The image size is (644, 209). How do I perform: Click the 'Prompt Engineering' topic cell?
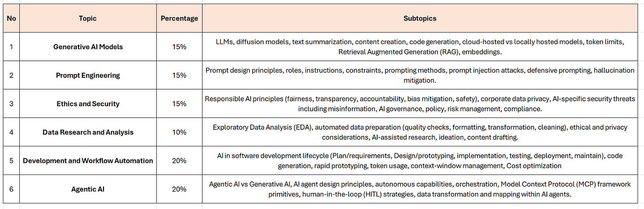coord(88,75)
